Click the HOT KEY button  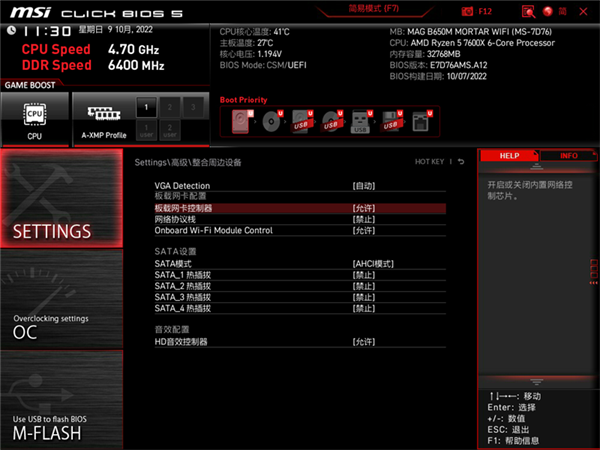(x=429, y=161)
